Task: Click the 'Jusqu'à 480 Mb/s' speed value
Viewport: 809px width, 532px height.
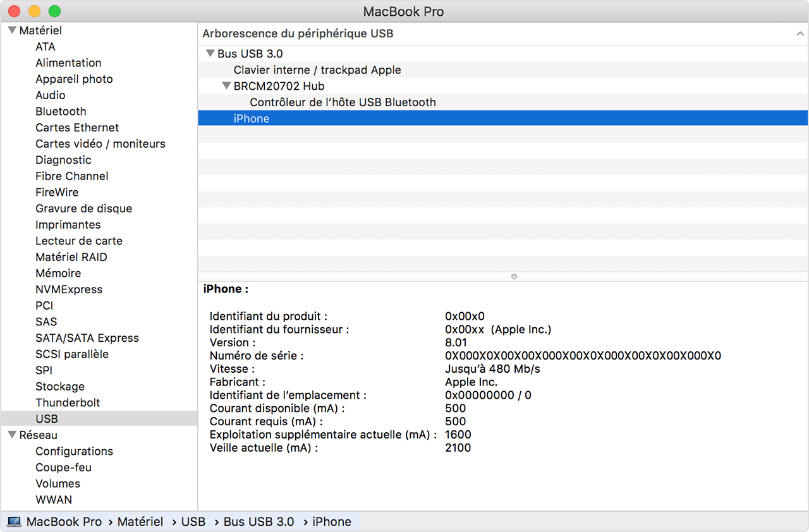Action: pos(492,369)
